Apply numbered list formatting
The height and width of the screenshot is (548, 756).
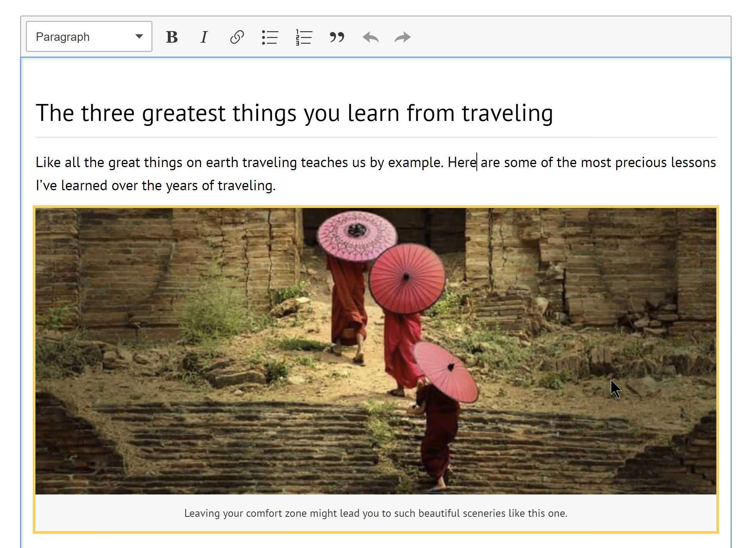(303, 37)
